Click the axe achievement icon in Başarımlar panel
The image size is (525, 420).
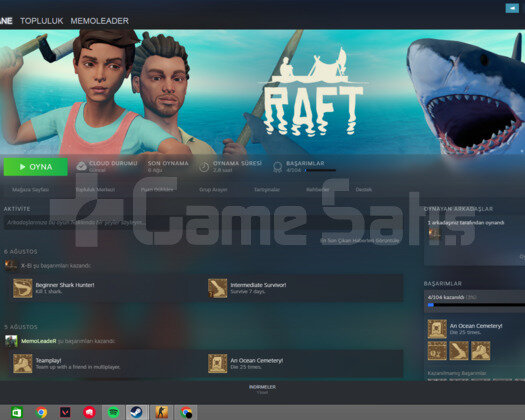click(459, 351)
